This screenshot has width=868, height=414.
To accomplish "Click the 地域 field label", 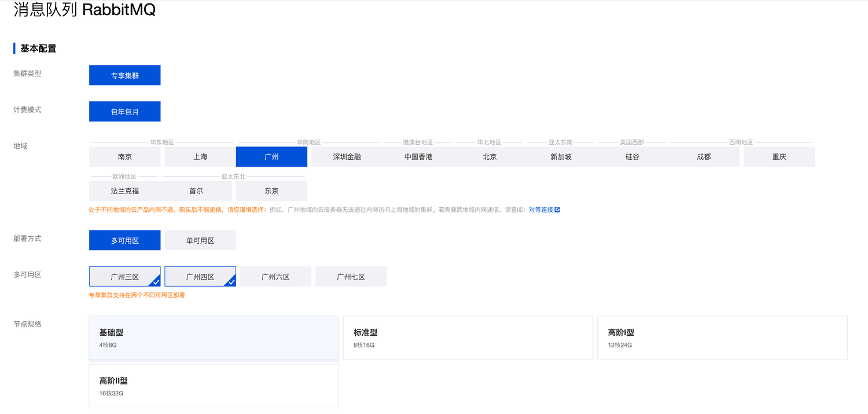I will click(x=20, y=146).
